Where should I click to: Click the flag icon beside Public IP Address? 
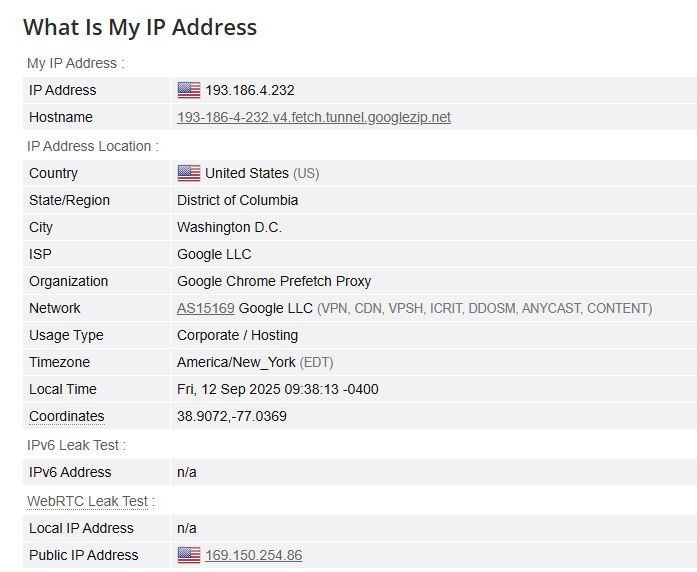189,555
